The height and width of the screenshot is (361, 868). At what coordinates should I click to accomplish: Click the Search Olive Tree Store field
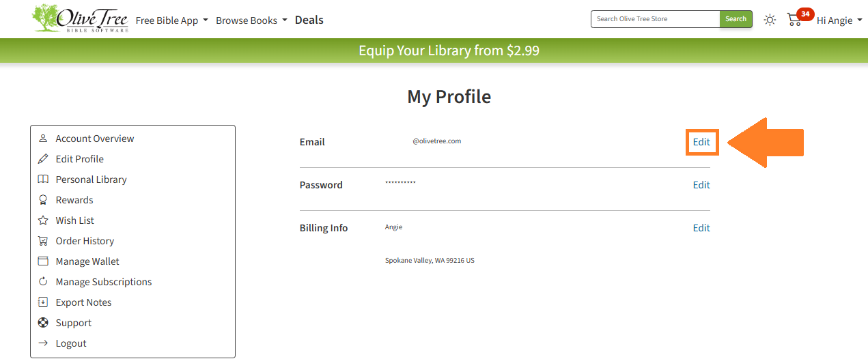coord(656,19)
